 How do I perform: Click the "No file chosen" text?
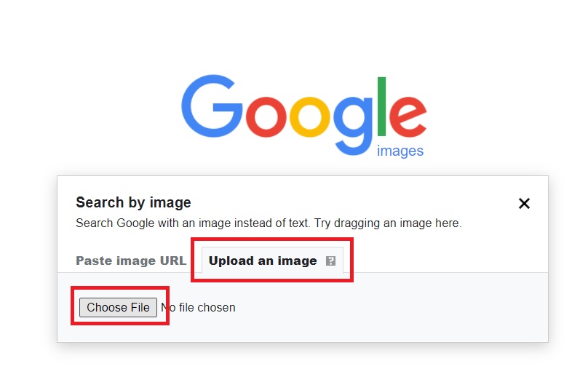click(199, 307)
